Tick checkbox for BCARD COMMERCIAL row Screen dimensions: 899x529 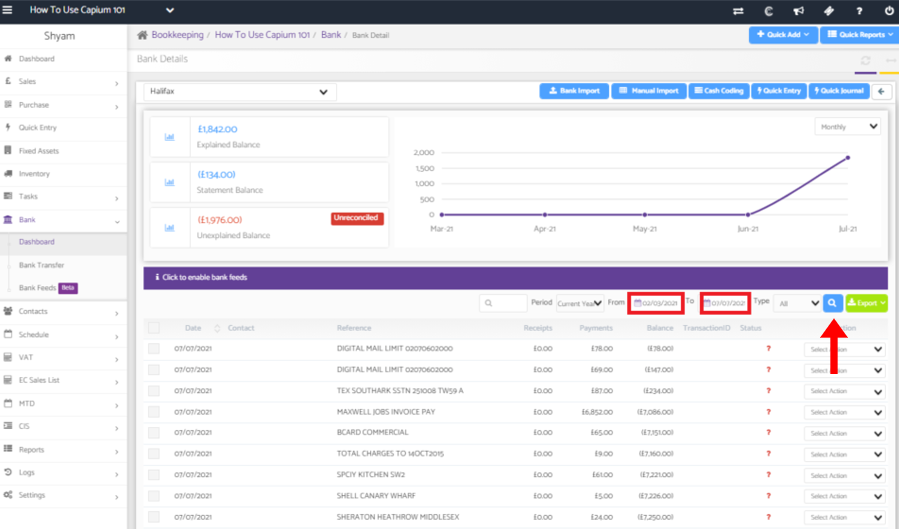[x=154, y=433]
